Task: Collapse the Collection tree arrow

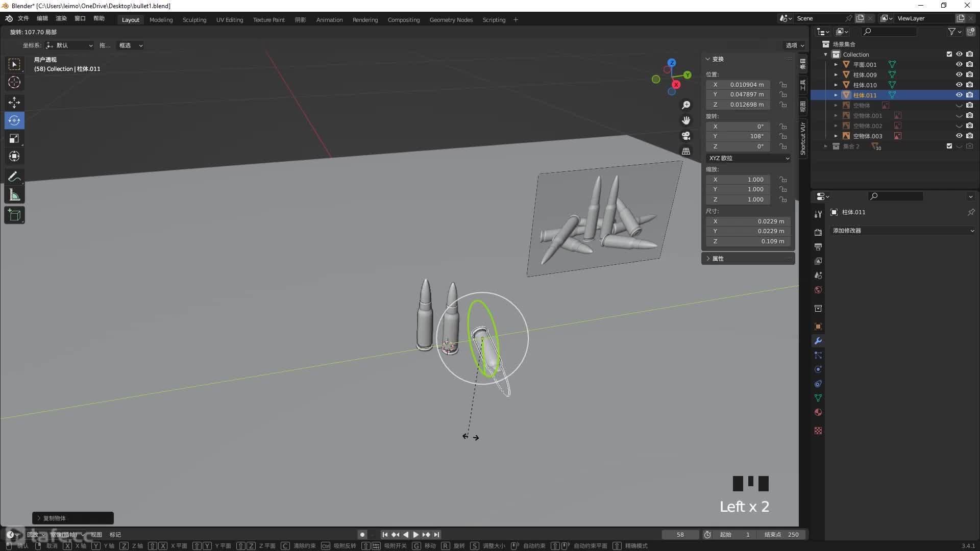Action: pos(826,55)
